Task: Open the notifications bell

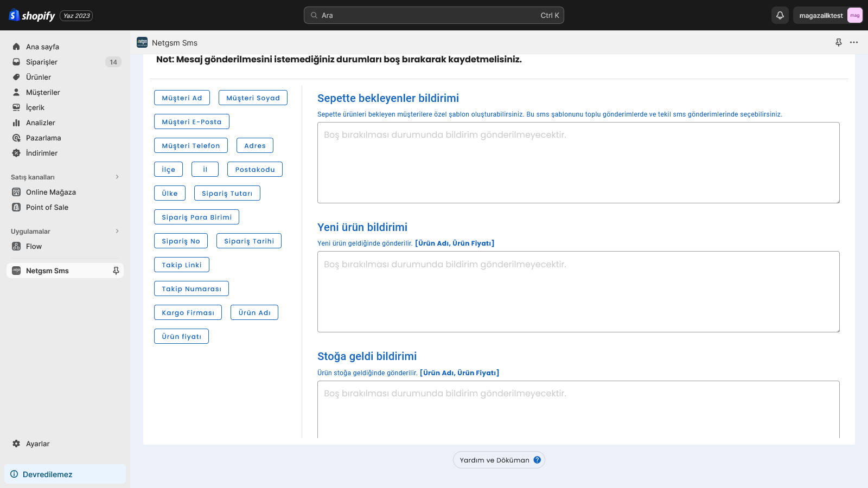Action: pyautogui.click(x=780, y=15)
